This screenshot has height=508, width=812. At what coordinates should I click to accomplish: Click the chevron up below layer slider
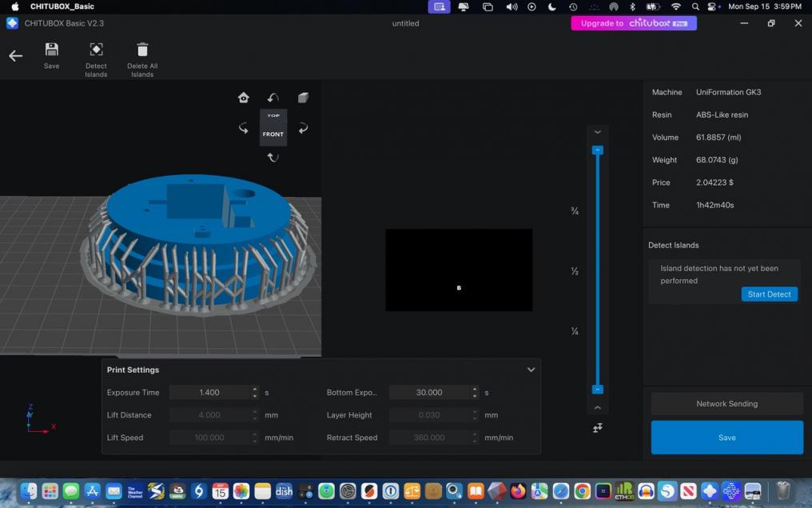[597, 408]
